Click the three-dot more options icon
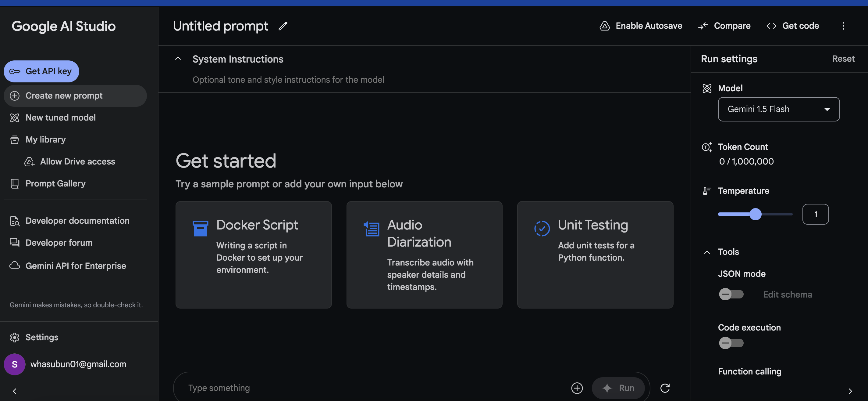Image resolution: width=868 pixels, height=401 pixels. point(843,26)
